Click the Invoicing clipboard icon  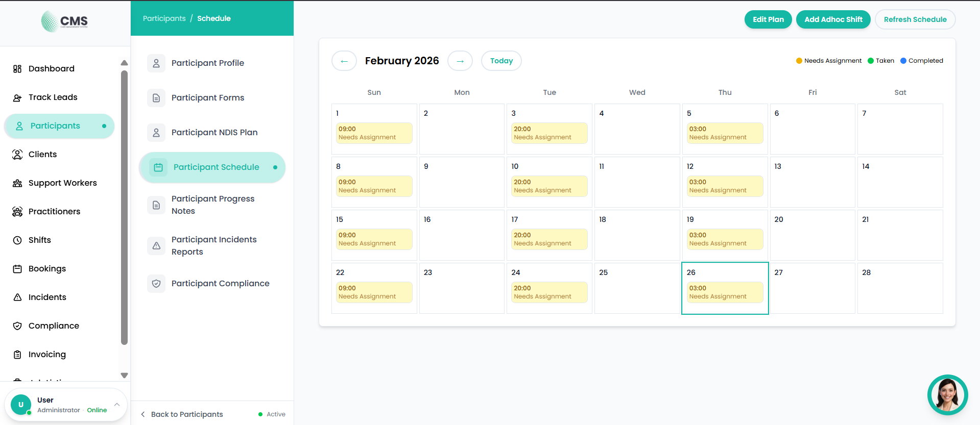coord(17,355)
